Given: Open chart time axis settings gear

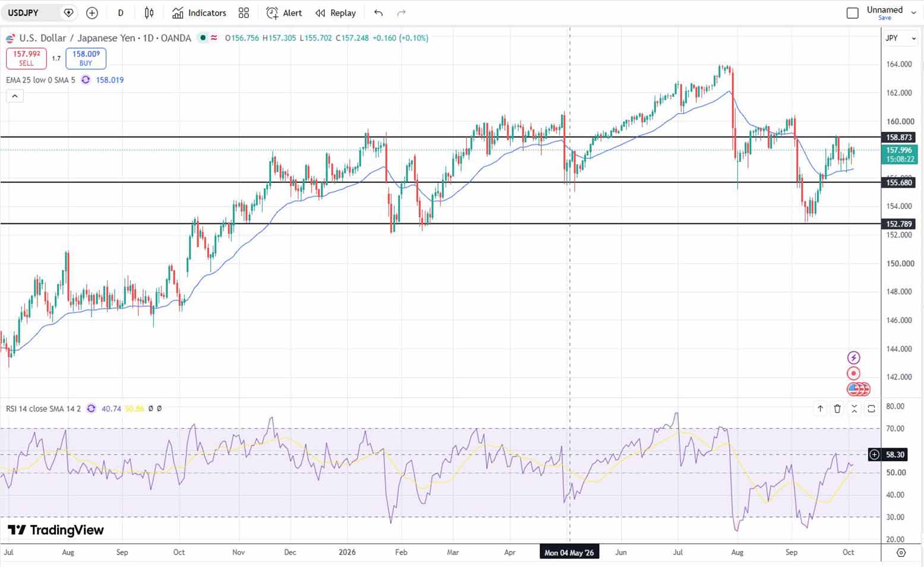Looking at the screenshot, I should tap(901, 553).
